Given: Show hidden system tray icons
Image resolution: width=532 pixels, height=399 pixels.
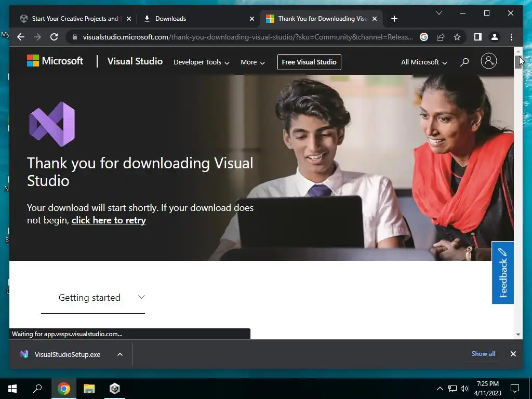Looking at the screenshot, I should [440, 389].
